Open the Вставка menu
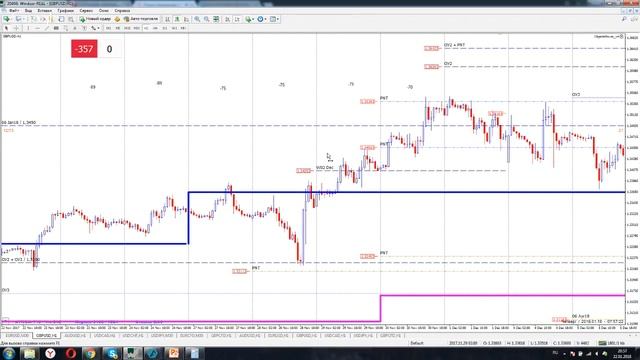640x360 pixels. [44, 11]
